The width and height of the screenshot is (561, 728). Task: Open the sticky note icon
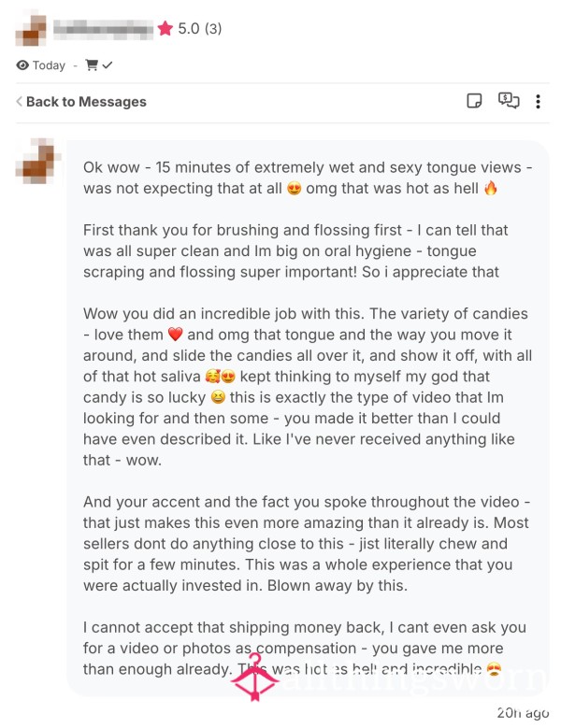click(x=475, y=101)
